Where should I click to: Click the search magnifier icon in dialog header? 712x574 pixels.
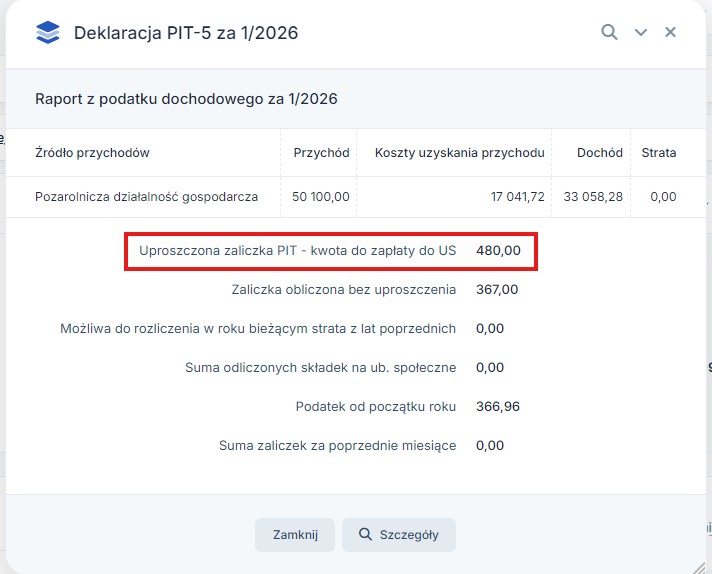609,32
